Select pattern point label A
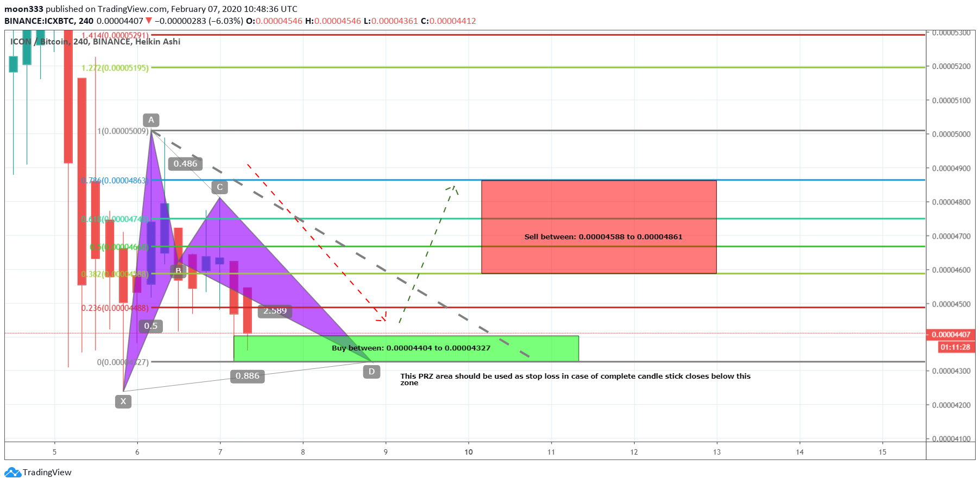The width and height of the screenshot is (980, 485). [151, 120]
